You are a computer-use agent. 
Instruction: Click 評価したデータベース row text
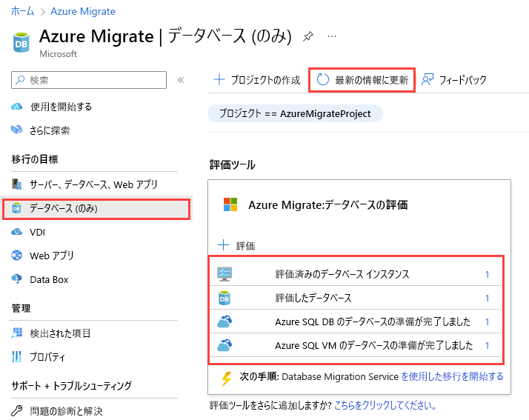click(313, 298)
